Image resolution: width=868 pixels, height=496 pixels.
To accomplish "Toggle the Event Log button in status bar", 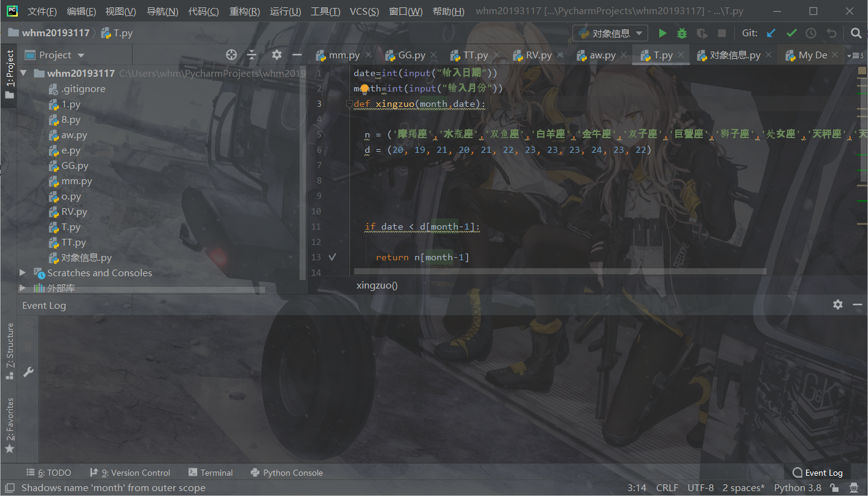I will [818, 473].
